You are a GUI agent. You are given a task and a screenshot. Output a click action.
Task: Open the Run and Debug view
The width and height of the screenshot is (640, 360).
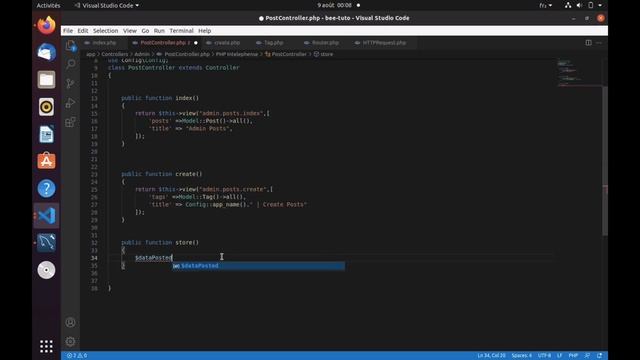point(71,103)
